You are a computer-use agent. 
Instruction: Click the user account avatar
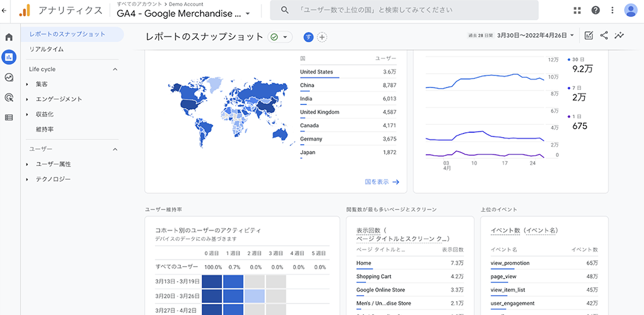pos(631,10)
